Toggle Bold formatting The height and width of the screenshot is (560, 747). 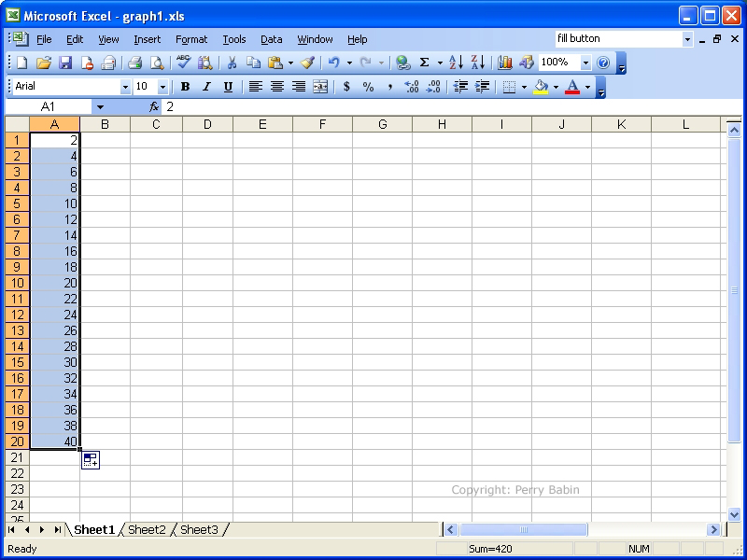pos(185,87)
